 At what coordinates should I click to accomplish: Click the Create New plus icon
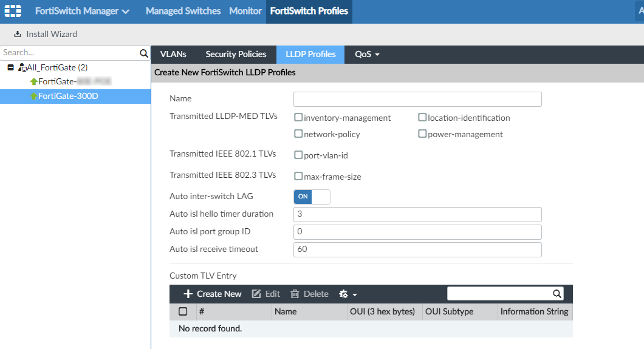(x=188, y=294)
